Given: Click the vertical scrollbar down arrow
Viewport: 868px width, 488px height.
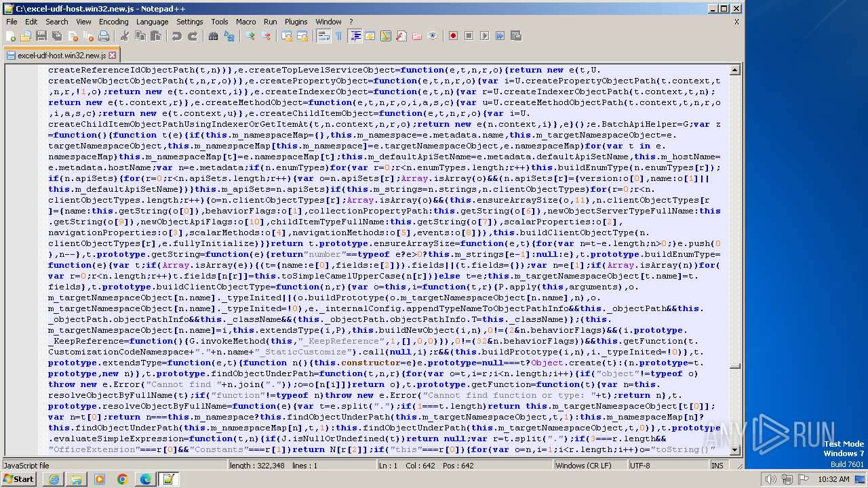Looking at the screenshot, I should coord(736,451).
